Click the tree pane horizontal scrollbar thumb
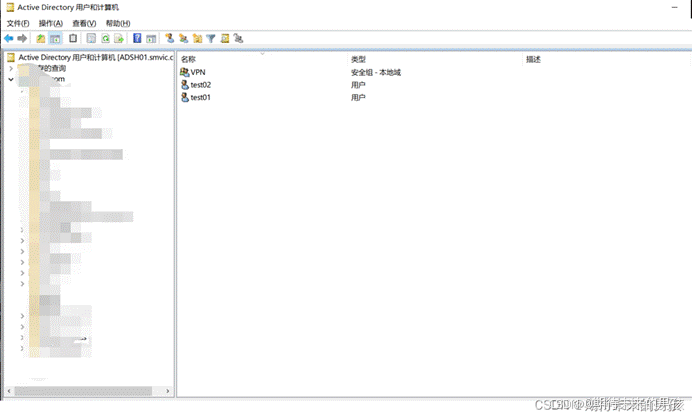This screenshot has width=692, height=418. [83, 391]
